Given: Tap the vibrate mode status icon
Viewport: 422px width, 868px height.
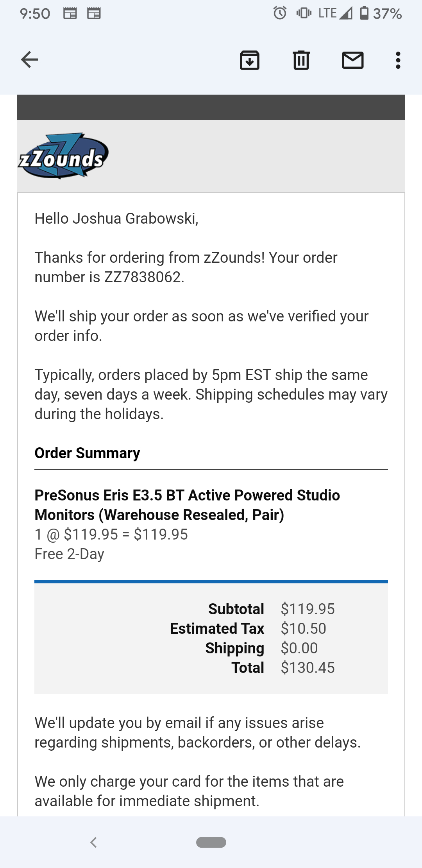Looking at the screenshot, I should 303,13.
